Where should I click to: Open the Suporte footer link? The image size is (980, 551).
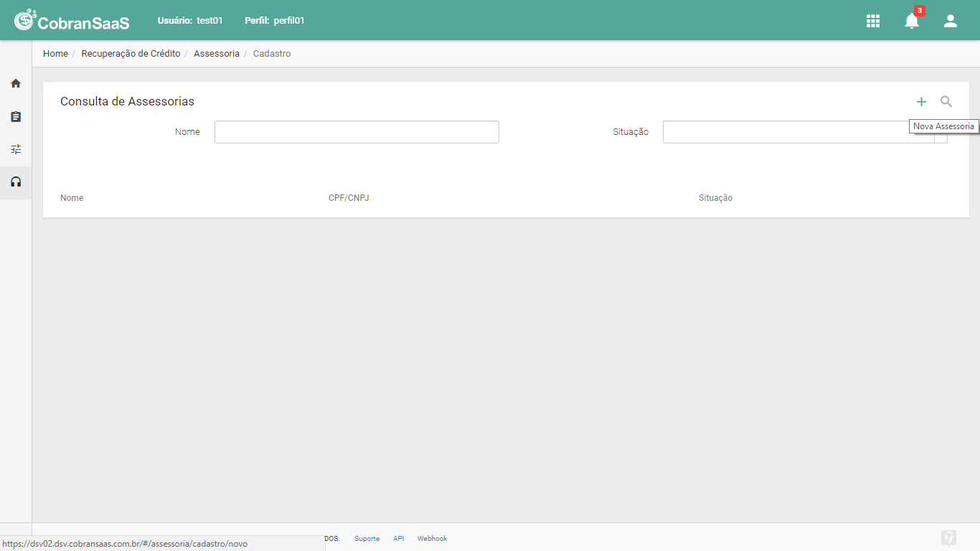coord(367,539)
